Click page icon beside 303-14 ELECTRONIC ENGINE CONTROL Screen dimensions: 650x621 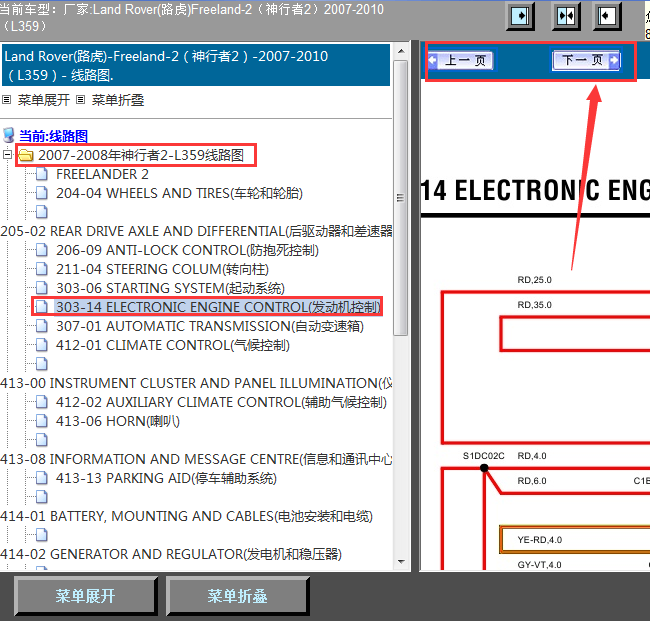click(41, 307)
